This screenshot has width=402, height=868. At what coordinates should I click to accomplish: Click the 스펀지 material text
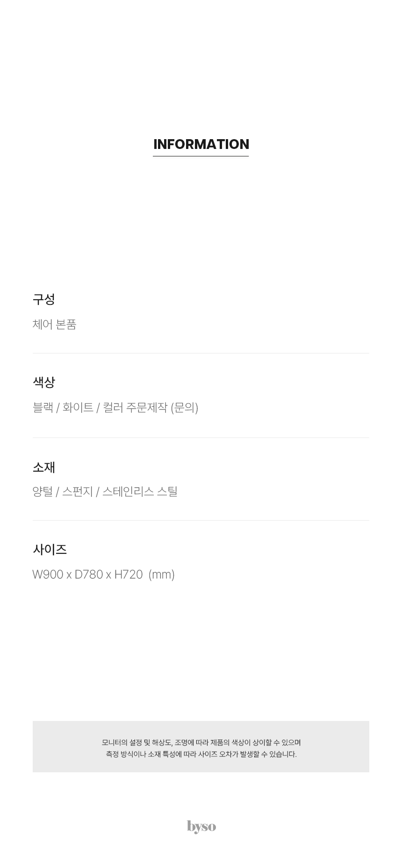pyautogui.click(x=78, y=492)
